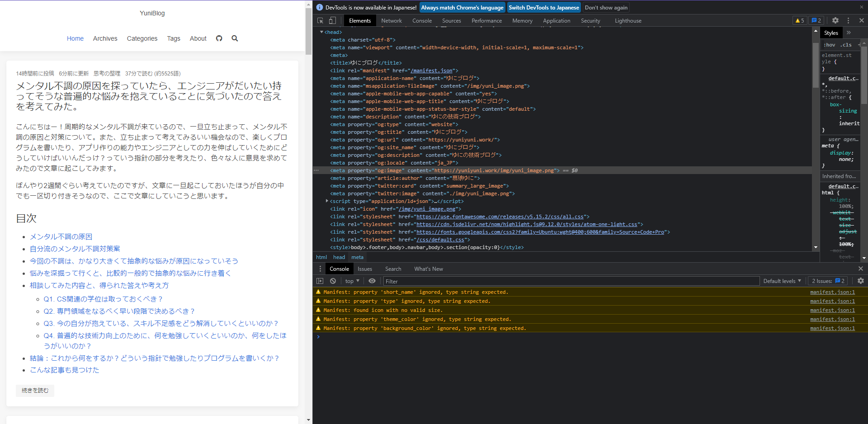Open the GitHub icon link in blog navbar
Image resolution: width=868 pixels, height=424 pixels.
219,38
